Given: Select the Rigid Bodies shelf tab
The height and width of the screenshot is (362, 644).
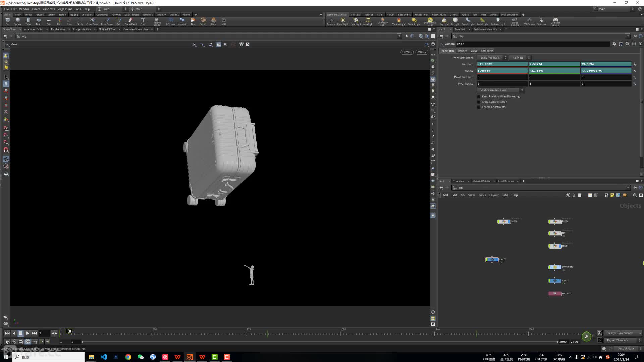Looking at the screenshot, I should [x=404, y=15].
